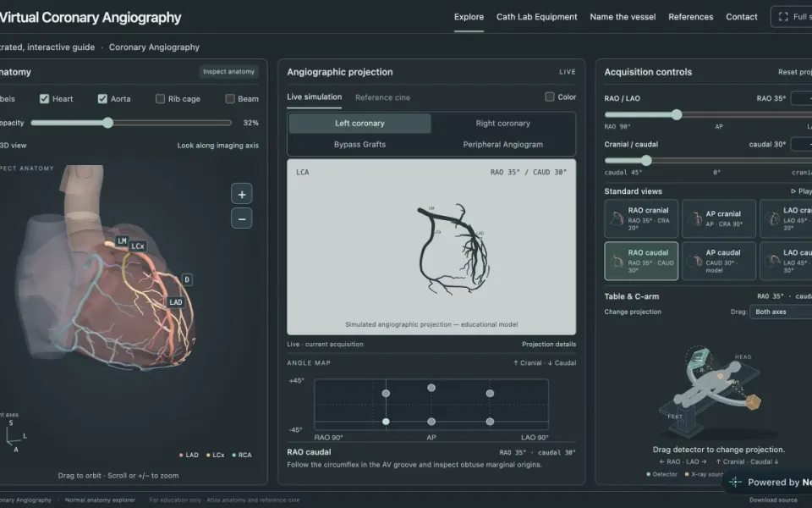812x508 pixels.
Task: Open Cath Lab Equipment page
Action: 536,17
